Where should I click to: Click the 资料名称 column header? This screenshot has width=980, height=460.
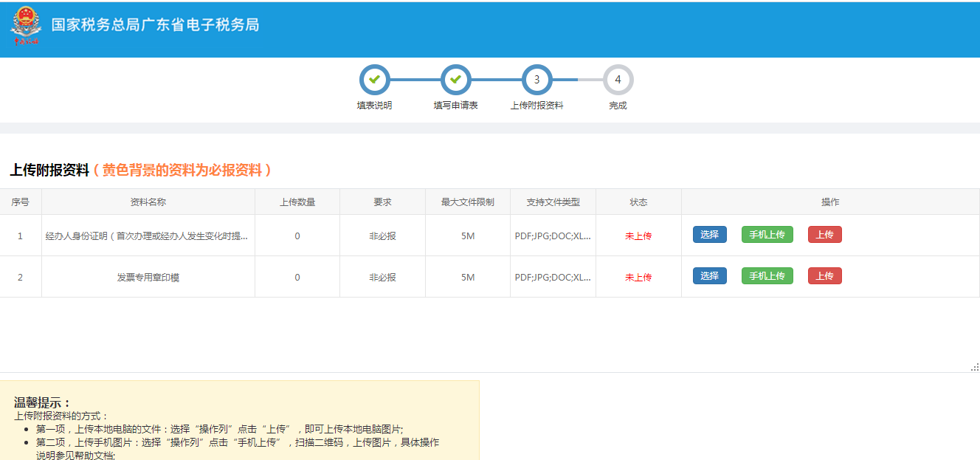[x=148, y=202]
